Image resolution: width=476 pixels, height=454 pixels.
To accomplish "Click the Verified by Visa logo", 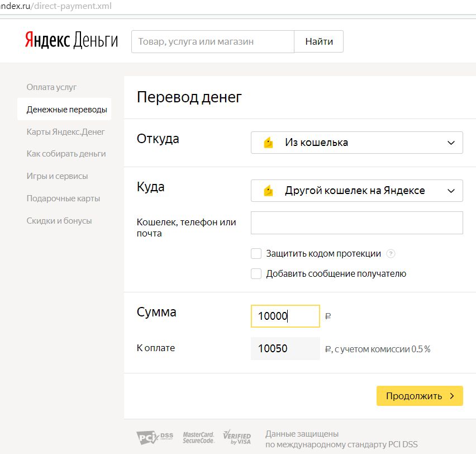I will tap(237, 438).
